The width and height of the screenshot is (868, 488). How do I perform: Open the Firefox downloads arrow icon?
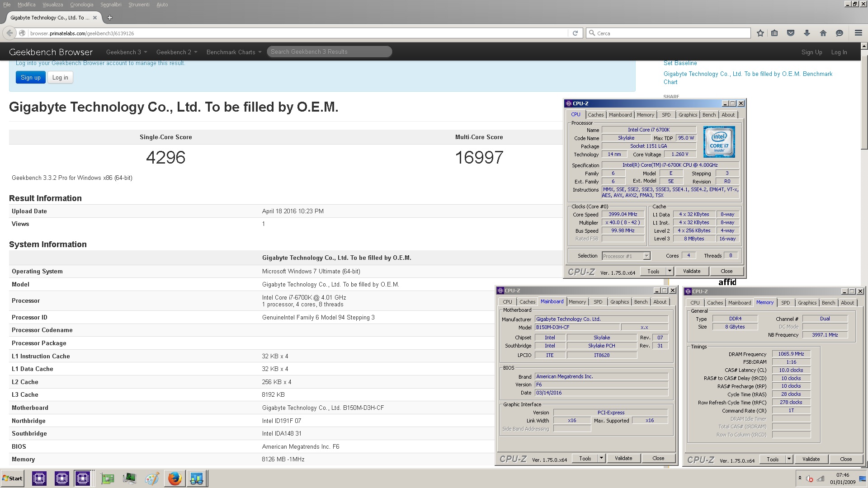tap(807, 33)
